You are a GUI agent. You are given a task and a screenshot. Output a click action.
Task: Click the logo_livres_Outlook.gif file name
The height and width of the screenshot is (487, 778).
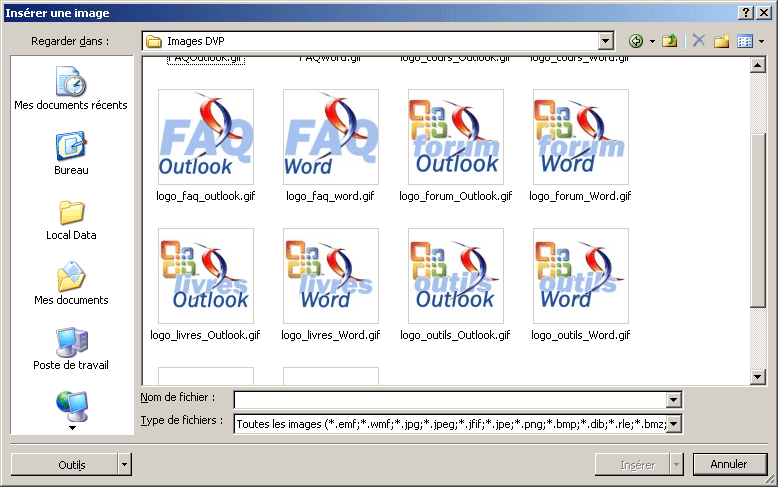click(205, 335)
